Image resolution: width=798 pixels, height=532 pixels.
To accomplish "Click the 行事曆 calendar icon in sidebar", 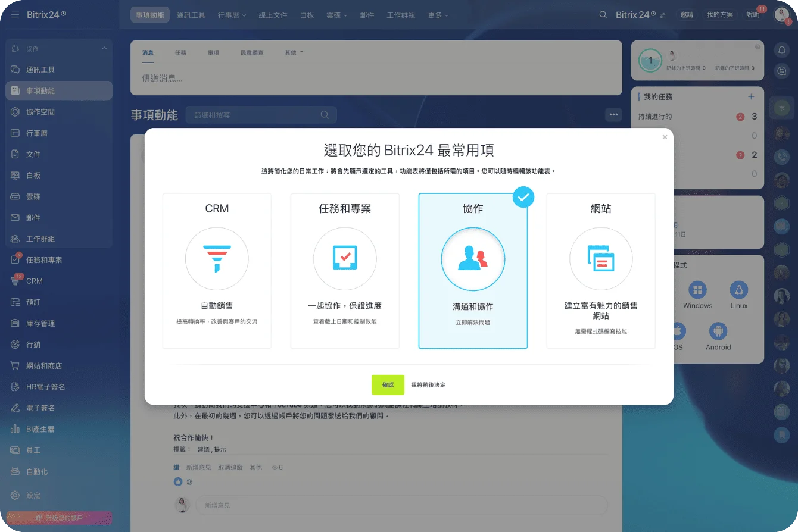I will (x=15, y=133).
